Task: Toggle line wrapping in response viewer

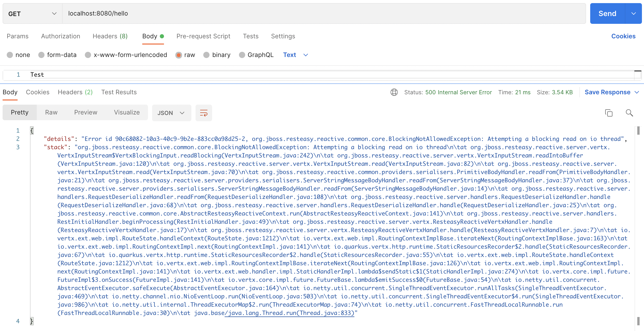Action: point(204,113)
